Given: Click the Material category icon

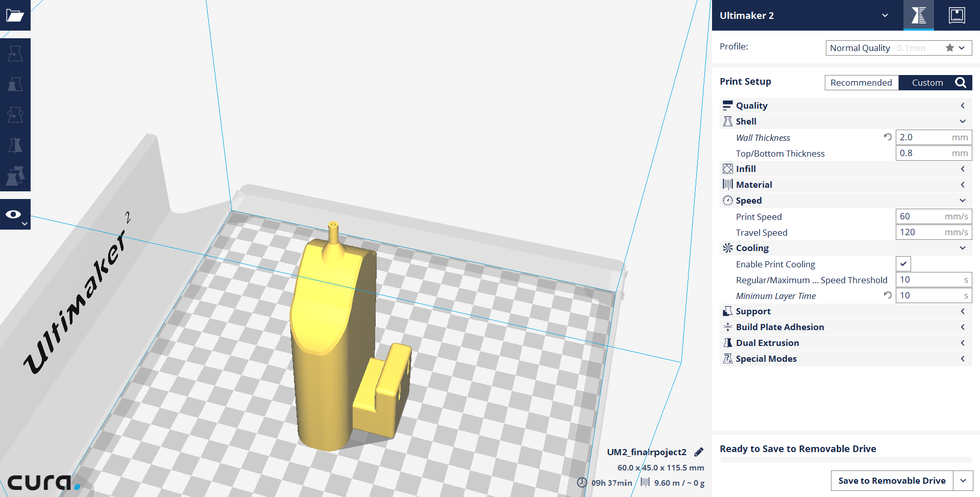Looking at the screenshot, I should 728,185.
